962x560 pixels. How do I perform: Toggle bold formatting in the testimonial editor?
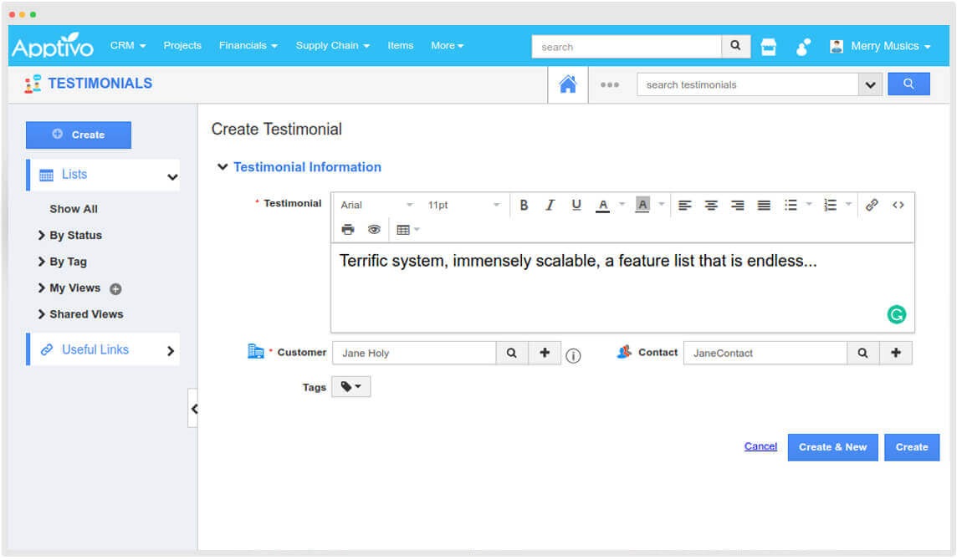click(x=524, y=204)
